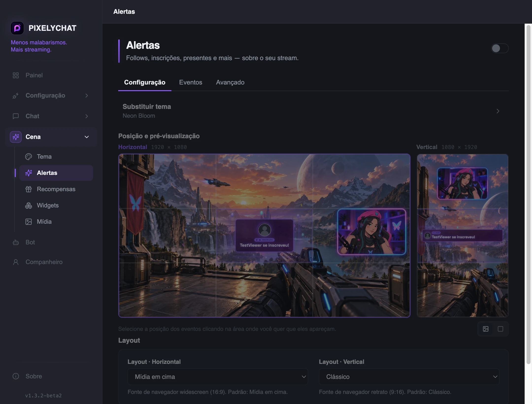This screenshot has width=532, height=404.
Task: Click the PIXELYCHAT brand name
Action: click(52, 28)
